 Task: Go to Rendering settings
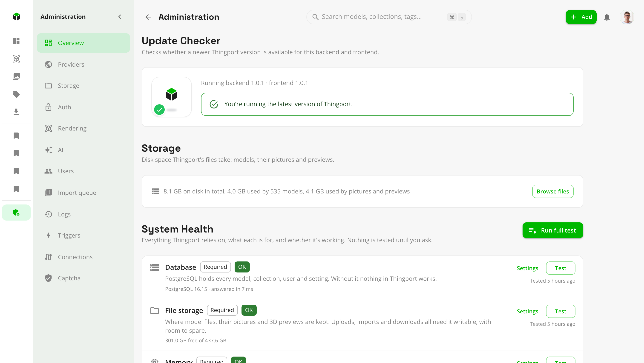point(83,128)
